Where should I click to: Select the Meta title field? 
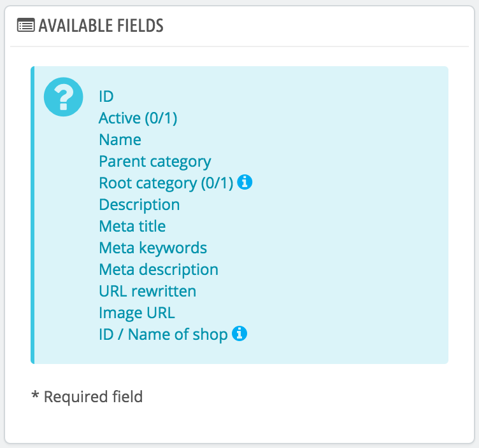pos(132,227)
